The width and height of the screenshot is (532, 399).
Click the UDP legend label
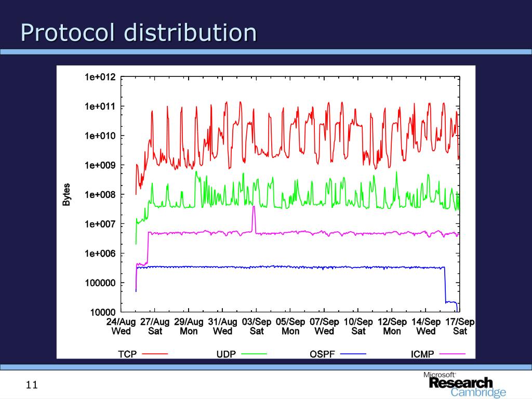tap(226, 354)
